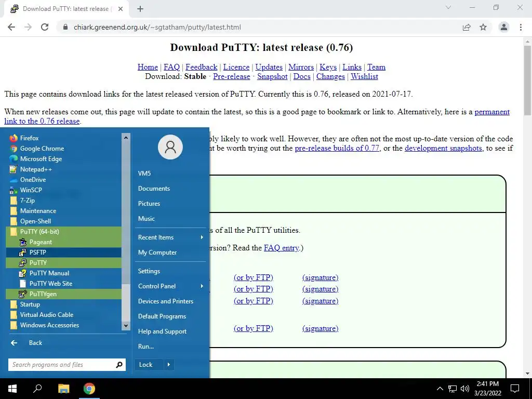Click the Firefox icon in start menu
Screen dimensions: 532x399
tap(14, 138)
